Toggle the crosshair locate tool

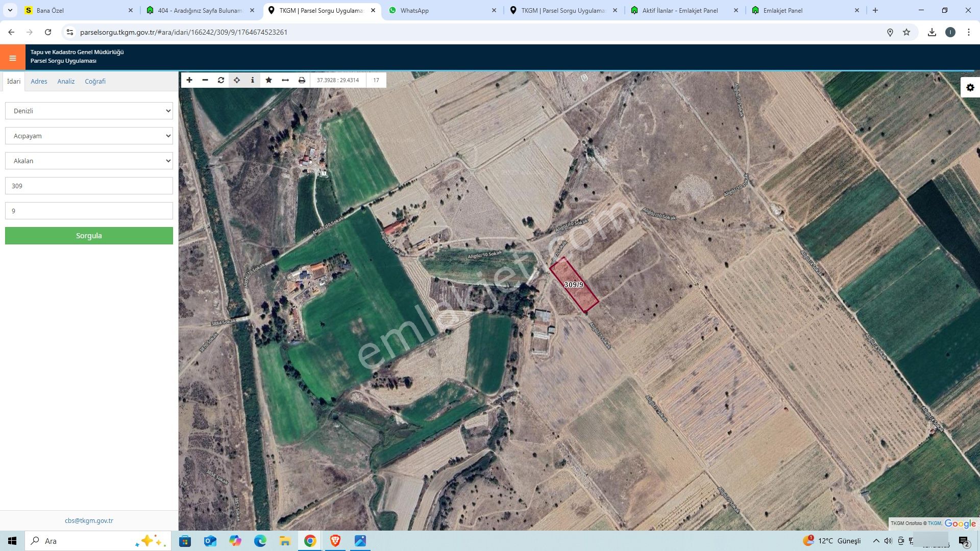pyautogui.click(x=237, y=80)
